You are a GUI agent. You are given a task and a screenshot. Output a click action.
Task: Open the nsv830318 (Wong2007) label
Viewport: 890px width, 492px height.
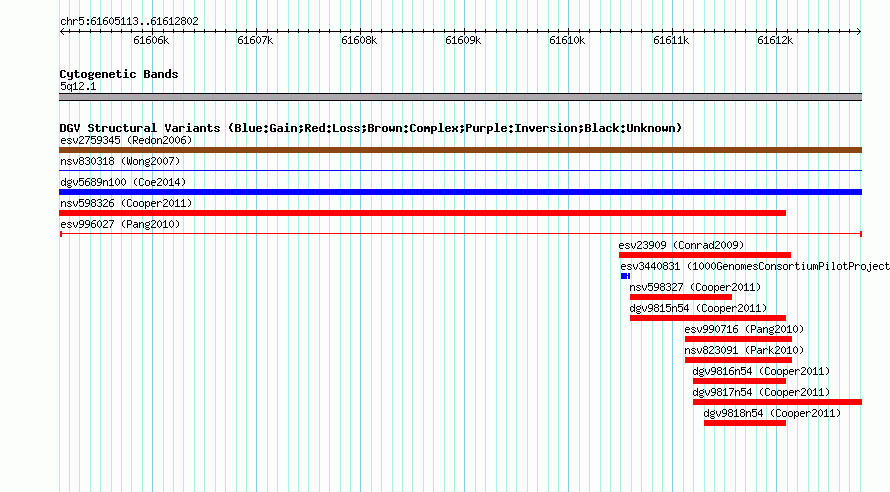coord(120,161)
